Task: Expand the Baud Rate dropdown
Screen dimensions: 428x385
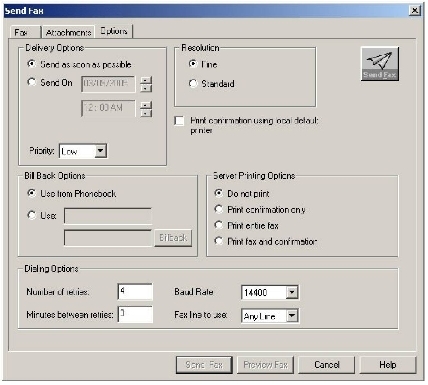Action: pyautogui.click(x=292, y=292)
